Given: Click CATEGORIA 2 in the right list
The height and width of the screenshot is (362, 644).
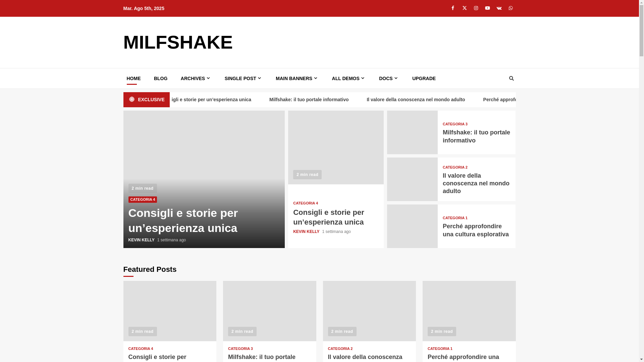Looking at the screenshot, I should [455, 167].
